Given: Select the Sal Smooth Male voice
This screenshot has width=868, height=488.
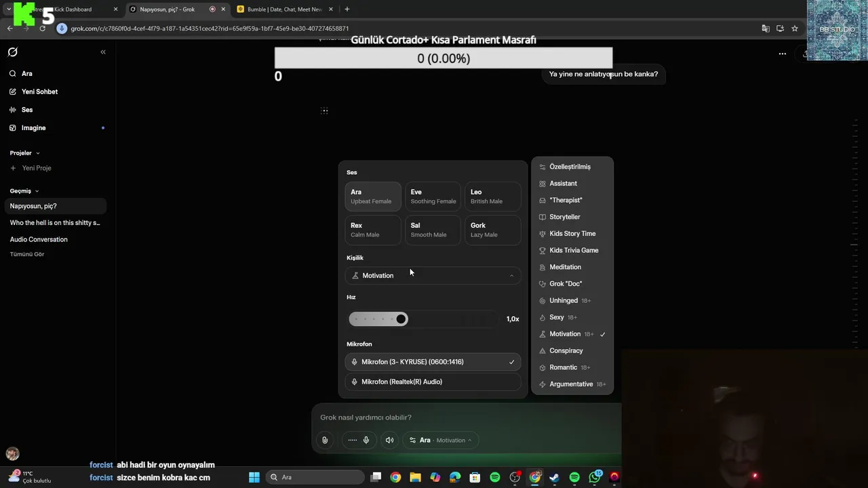Looking at the screenshot, I should click(433, 230).
